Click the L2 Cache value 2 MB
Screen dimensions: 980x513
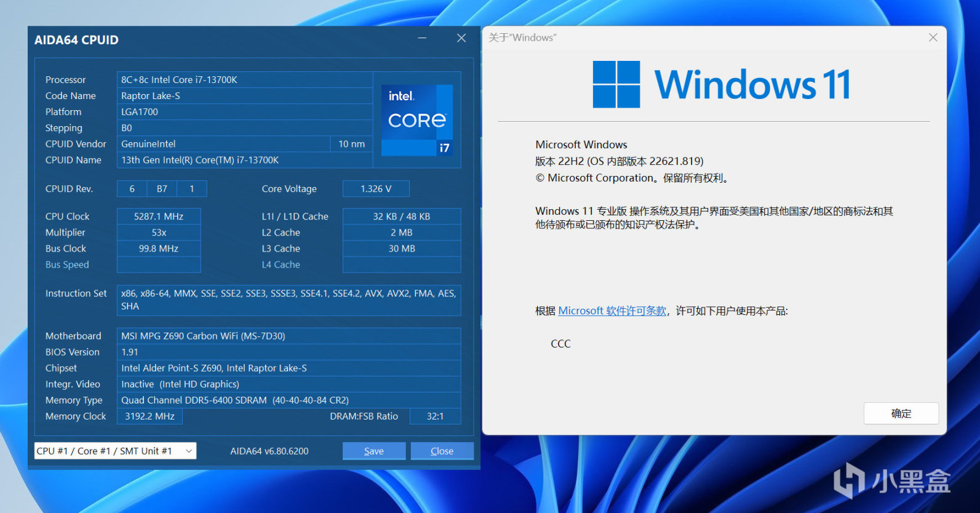[x=402, y=233]
